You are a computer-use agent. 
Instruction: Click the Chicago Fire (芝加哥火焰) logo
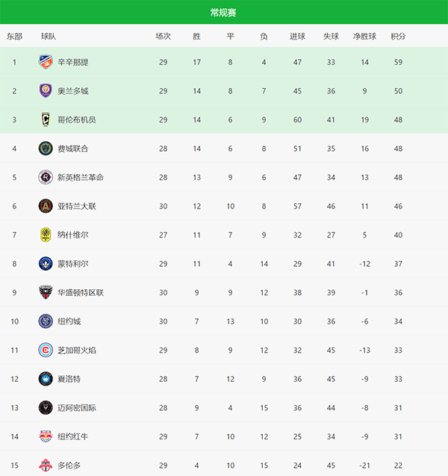tap(45, 350)
